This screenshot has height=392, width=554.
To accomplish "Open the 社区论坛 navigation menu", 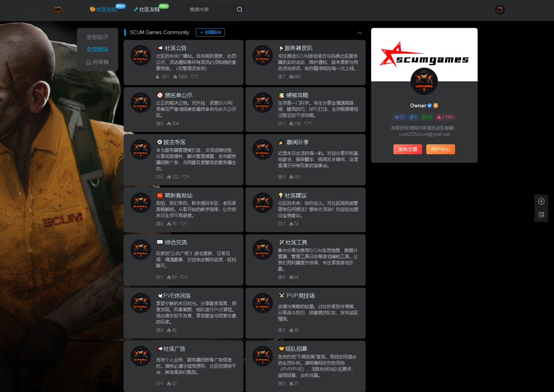I will [103, 9].
